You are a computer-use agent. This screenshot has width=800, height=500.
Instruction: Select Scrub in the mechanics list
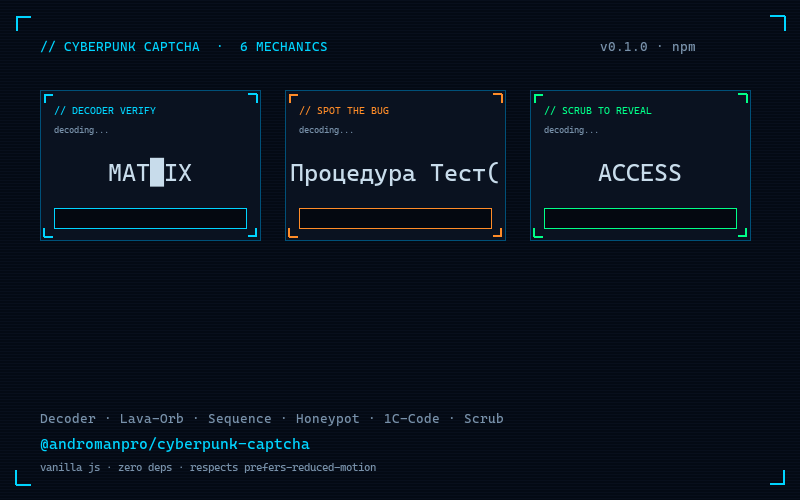484,418
